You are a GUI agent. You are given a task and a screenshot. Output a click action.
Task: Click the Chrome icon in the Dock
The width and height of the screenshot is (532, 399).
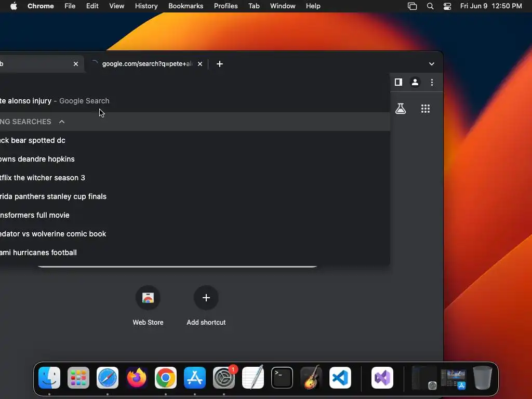click(166, 378)
